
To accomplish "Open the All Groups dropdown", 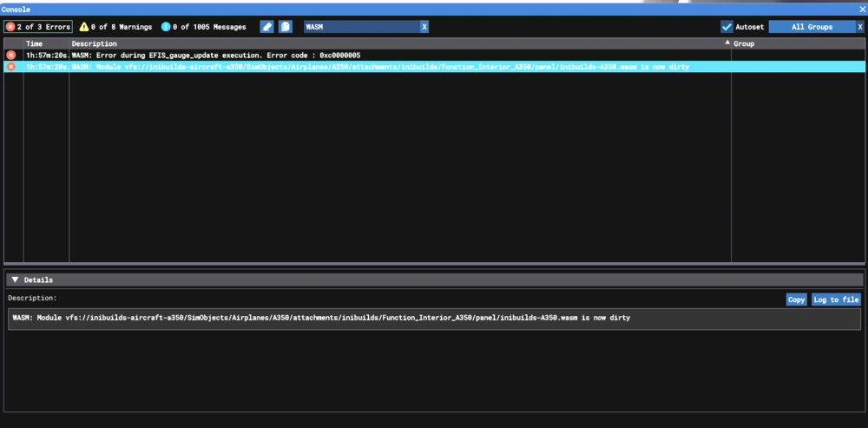I will (811, 27).
